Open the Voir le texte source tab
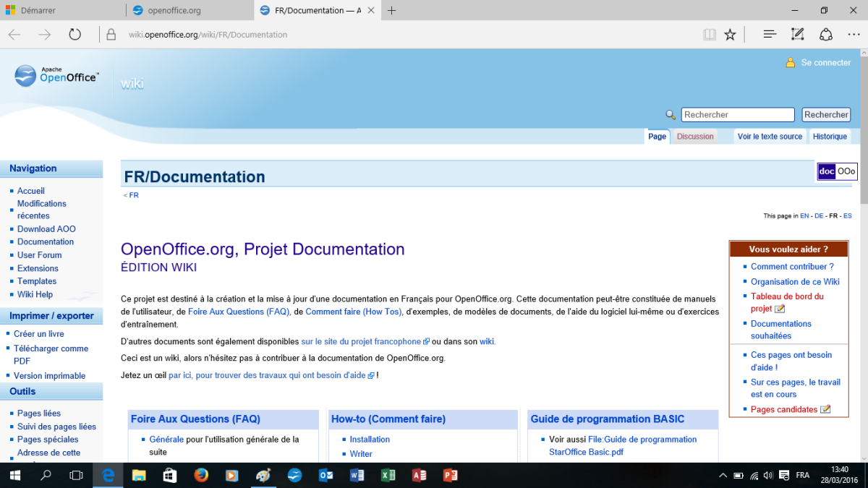This screenshot has width=868, height=488. (x=770, y=136)
